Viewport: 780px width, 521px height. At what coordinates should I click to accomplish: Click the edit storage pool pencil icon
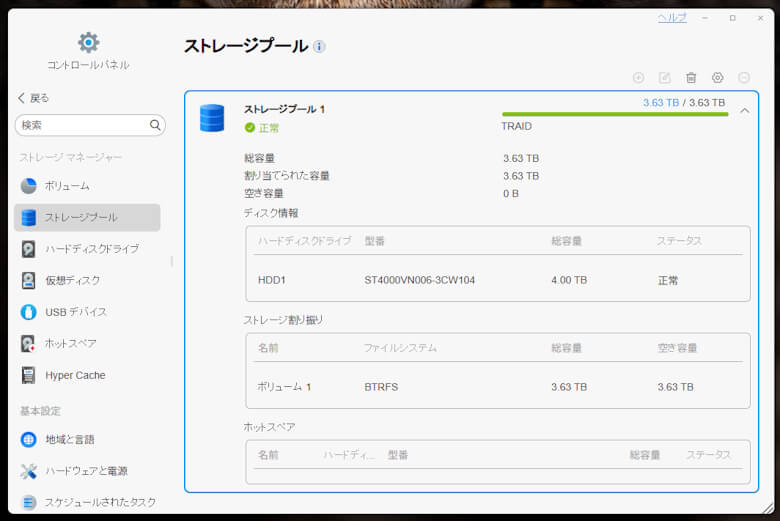tap(665, 78)
